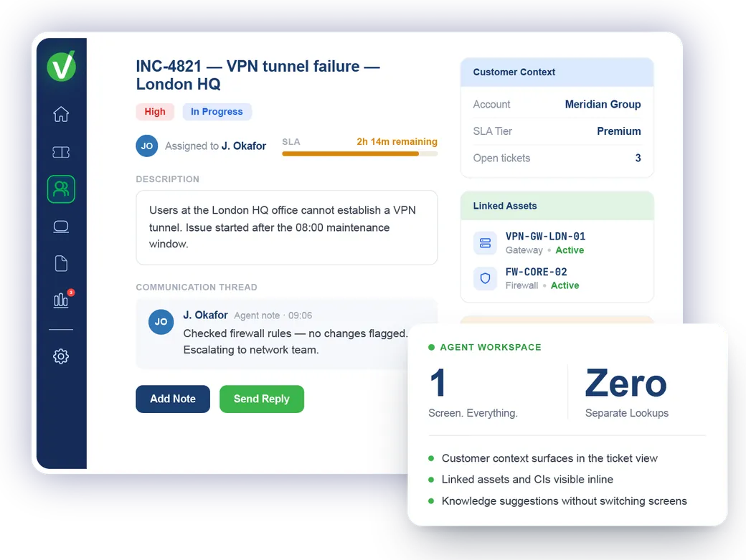Click the 'Separate Lookups' caption
Image resolution: width=746 pixels, height=560 pixels.
pyautogui.click(x=627, y=413)
